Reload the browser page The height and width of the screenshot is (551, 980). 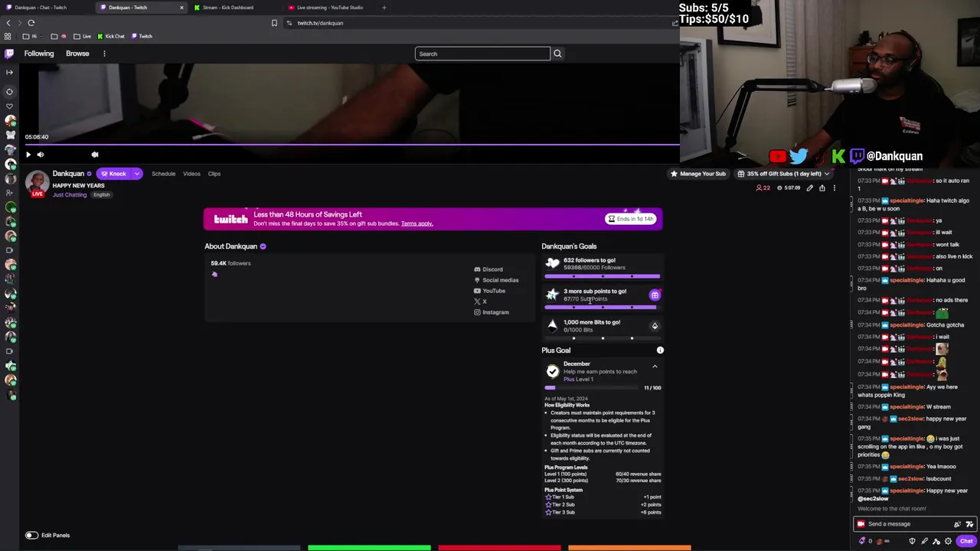tap(31, 23)
